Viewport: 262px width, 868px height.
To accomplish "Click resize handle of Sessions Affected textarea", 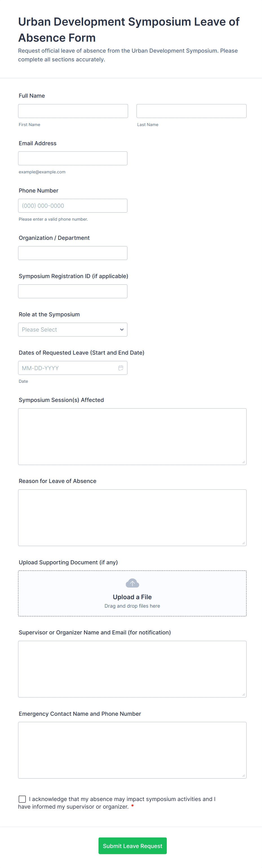I will [x=243, y=462].
